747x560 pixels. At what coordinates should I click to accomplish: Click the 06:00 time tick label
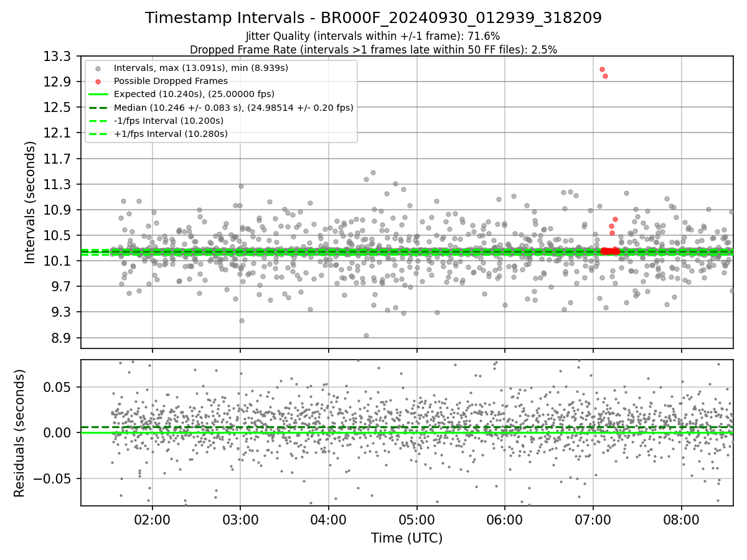tap(505, 519)
